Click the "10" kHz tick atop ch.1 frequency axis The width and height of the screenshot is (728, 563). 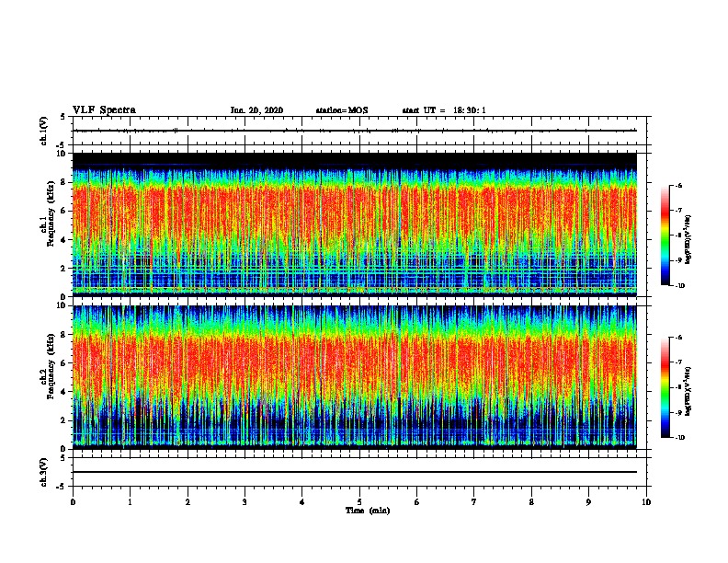62,154
